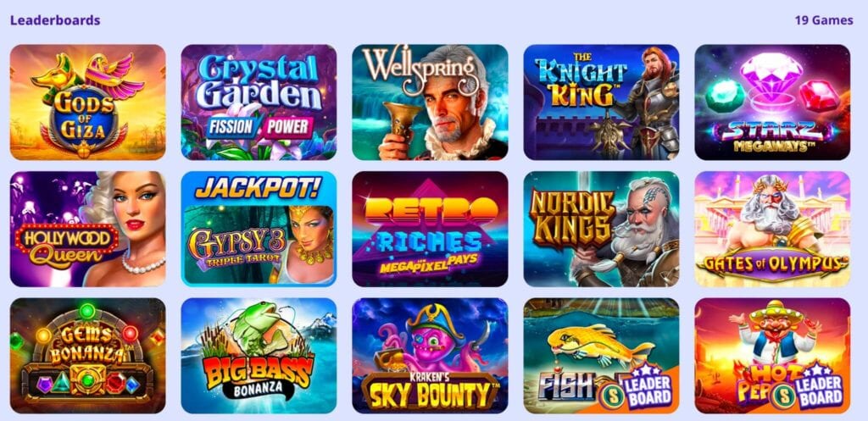Click the 19 Games link
This screenshot has height=421, width=868.
coord(824,20)
